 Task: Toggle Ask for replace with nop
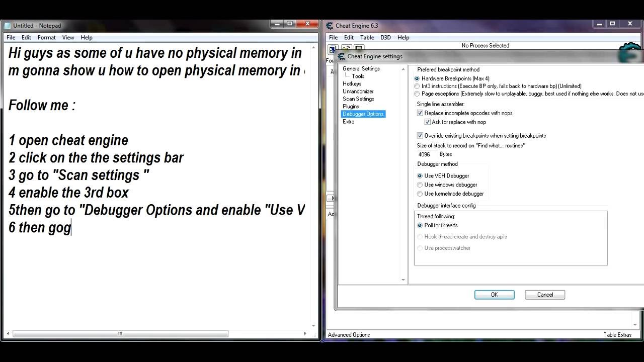(x=428, y=122)
